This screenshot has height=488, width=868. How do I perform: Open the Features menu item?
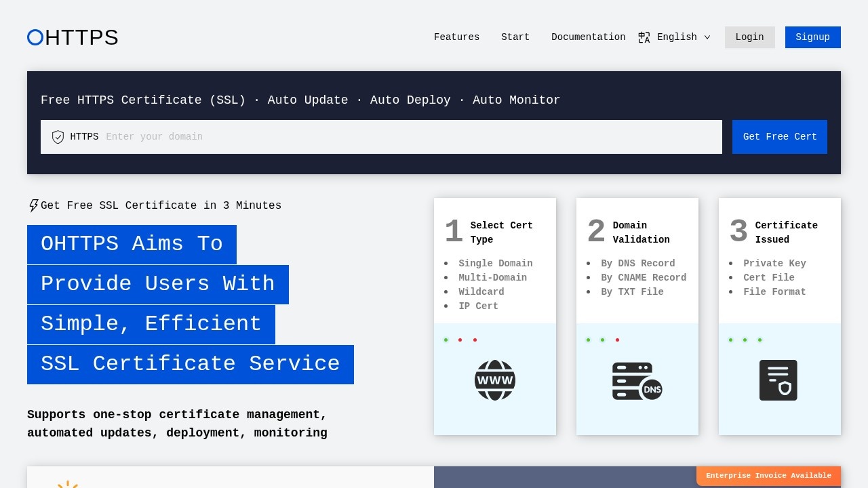tap(456, 37)
